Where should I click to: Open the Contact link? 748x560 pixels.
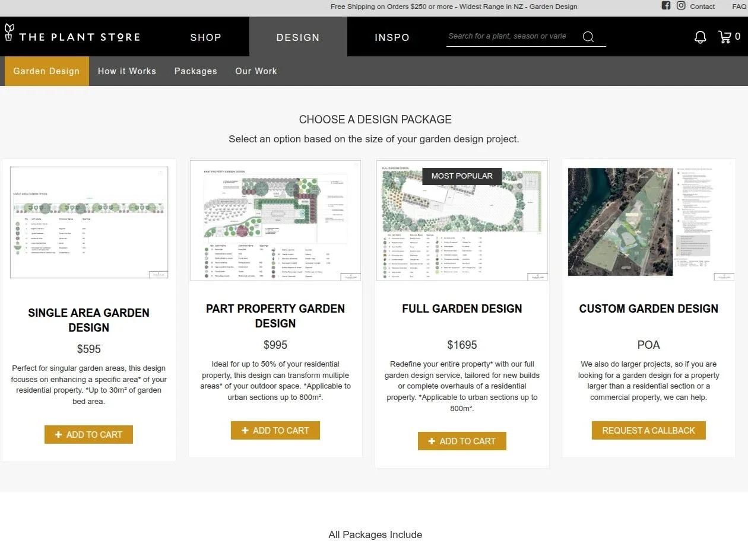[702, 7]
